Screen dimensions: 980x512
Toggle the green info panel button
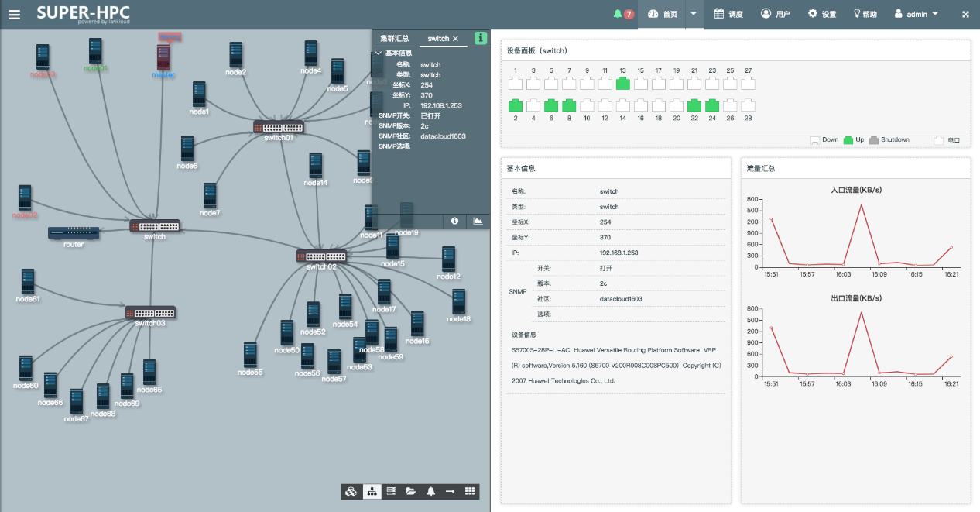[x=481, y=38]
